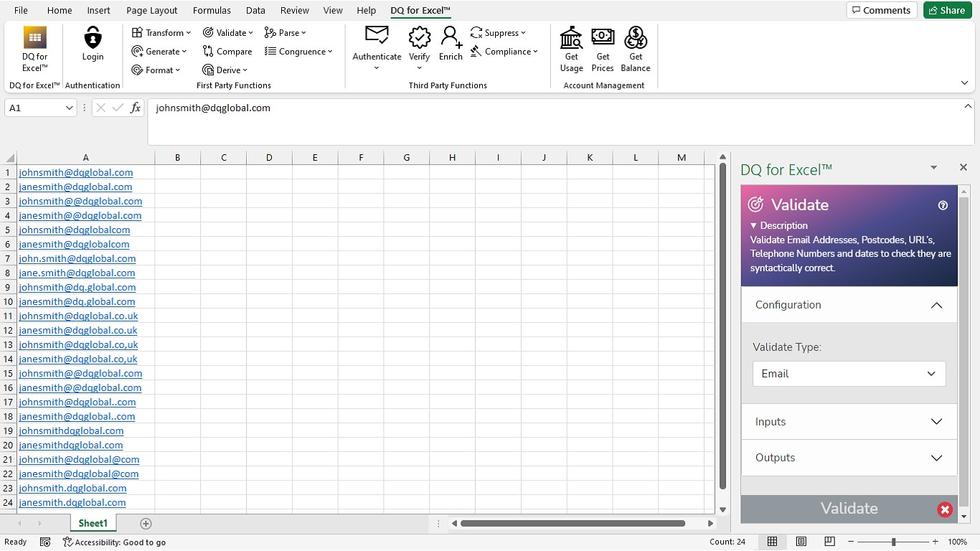Click Accessibility: Good to go status

(114, 542)
